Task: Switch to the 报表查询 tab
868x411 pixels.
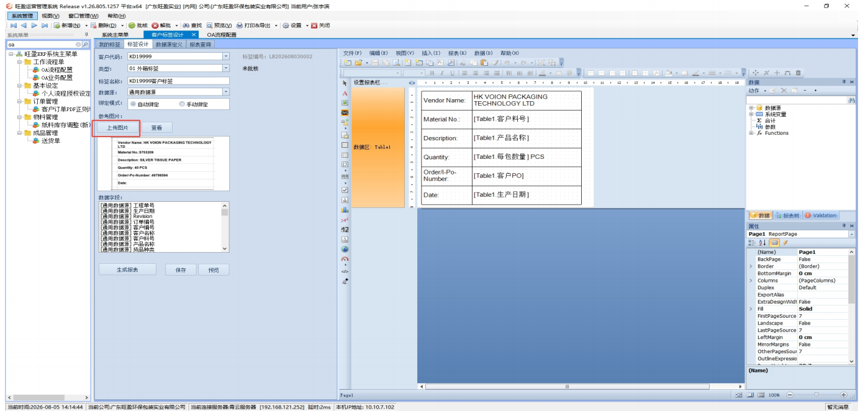Action: click(x=200, y=44)
